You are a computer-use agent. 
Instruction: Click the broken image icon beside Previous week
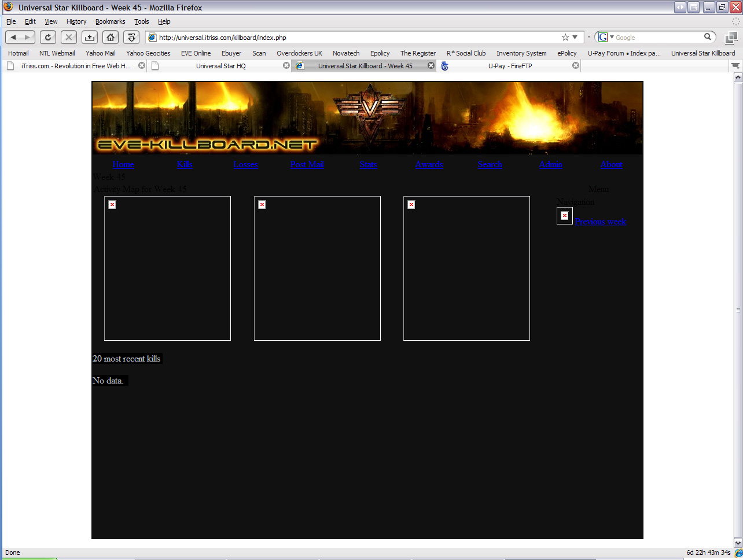pyautogui.click(x=565, y=216)
